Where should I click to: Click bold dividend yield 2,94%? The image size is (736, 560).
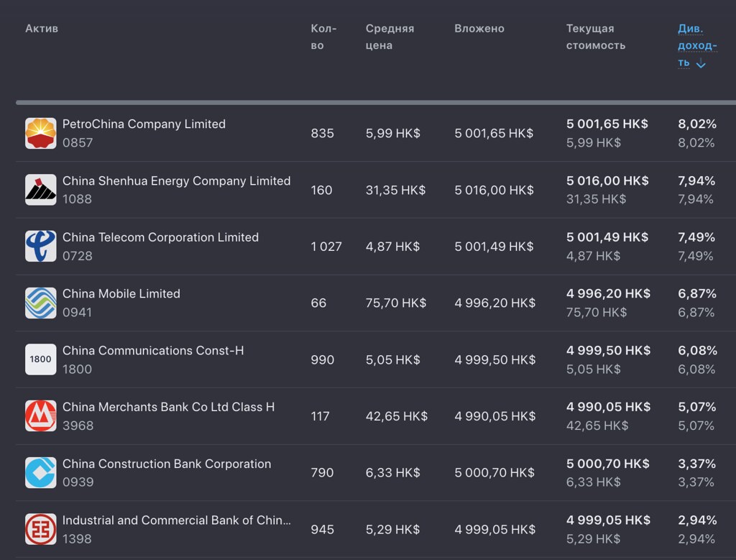pos(697,520)
